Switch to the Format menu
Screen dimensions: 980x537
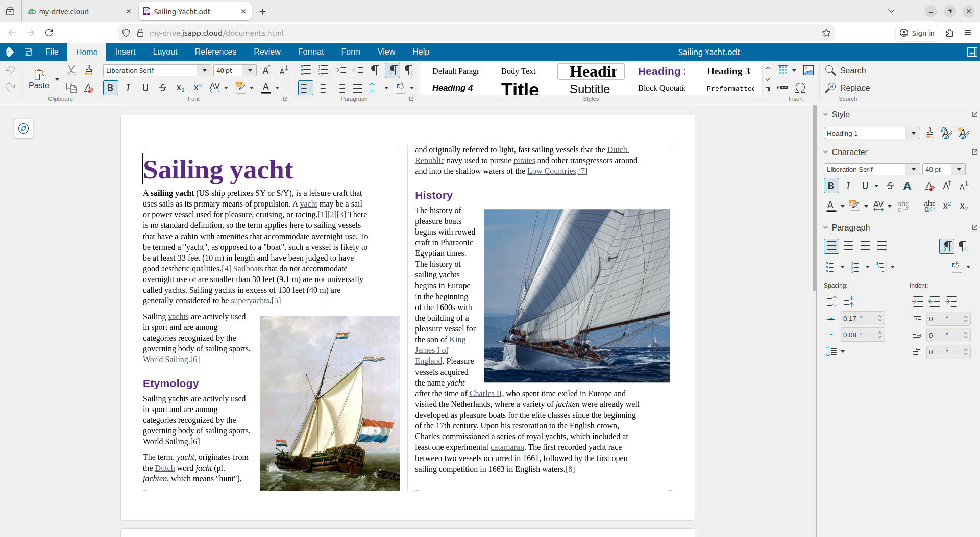point(311,52)
